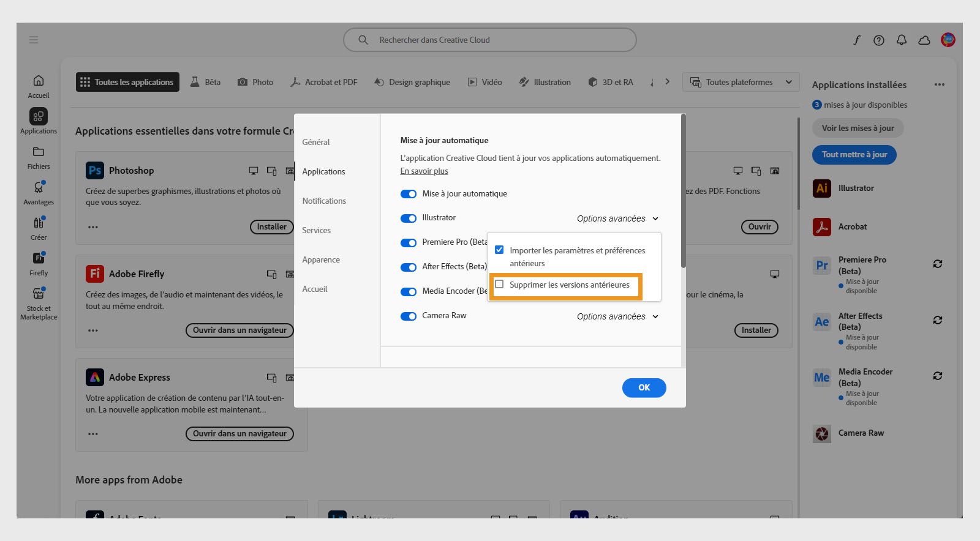980x541 pixels.
Task: Update After Effects (Beta) via refresh icon
Action: click(938, 320)
